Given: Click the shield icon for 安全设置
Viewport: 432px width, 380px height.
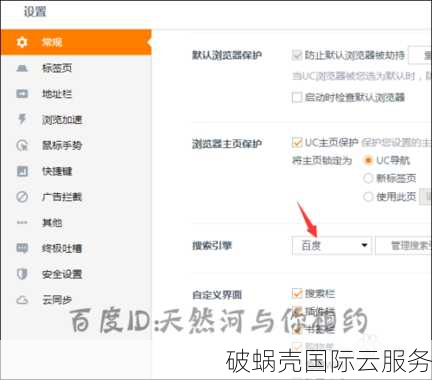Looking at the screenshot, I should point(22,274).
